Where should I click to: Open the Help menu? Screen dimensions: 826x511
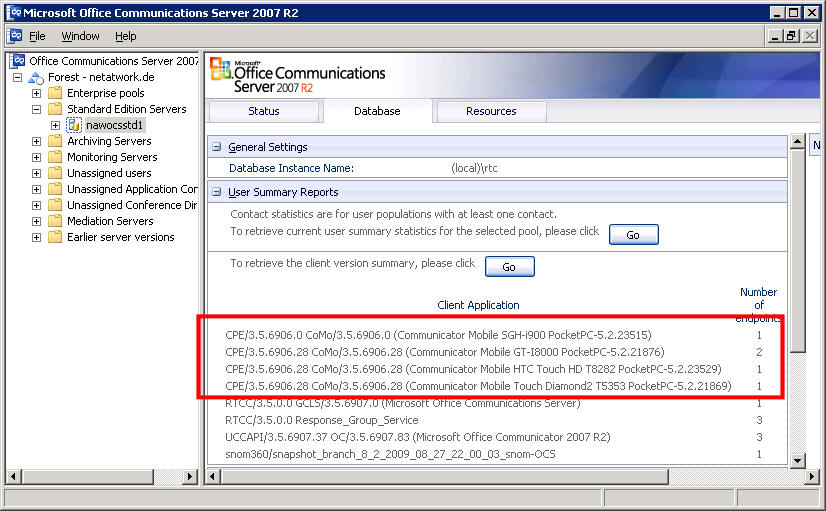(x=125, y=36)
